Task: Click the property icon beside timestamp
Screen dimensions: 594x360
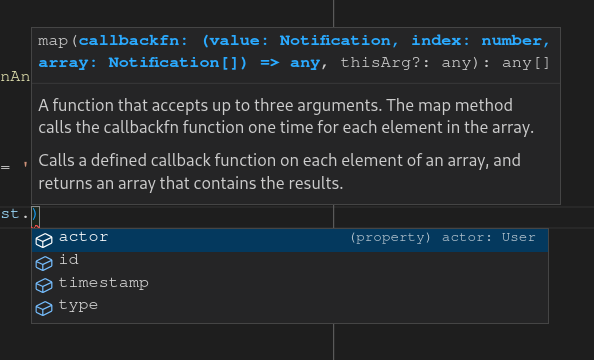Action: pyautogui.click(x=44, y=285)
